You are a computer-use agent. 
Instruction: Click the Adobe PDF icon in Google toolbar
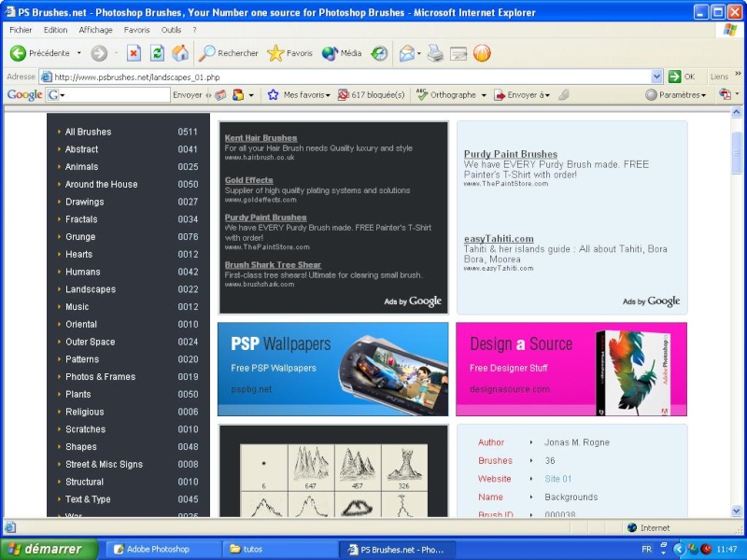pos(725,94)
